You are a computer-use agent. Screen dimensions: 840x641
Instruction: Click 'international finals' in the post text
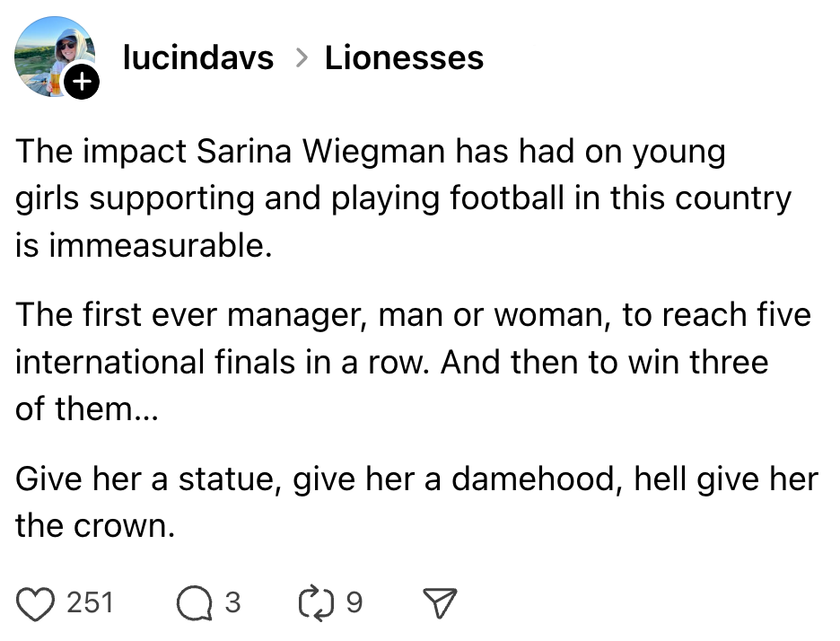(x=154, y=362)
